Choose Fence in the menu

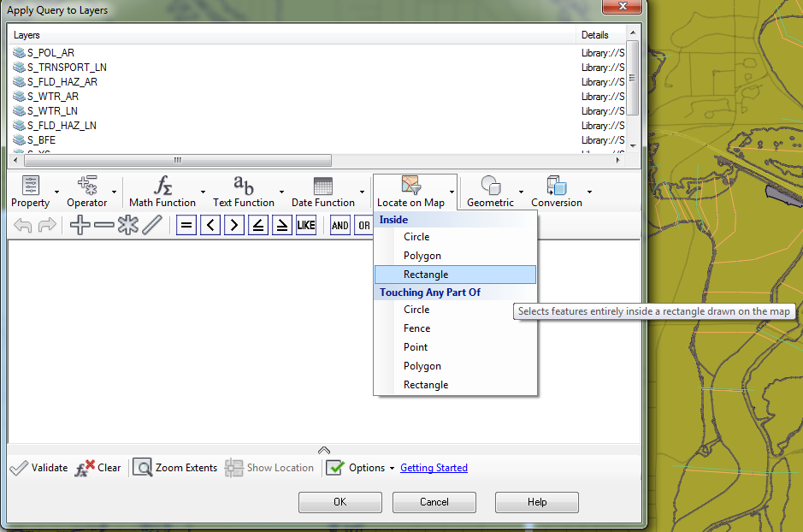(455, 328)
